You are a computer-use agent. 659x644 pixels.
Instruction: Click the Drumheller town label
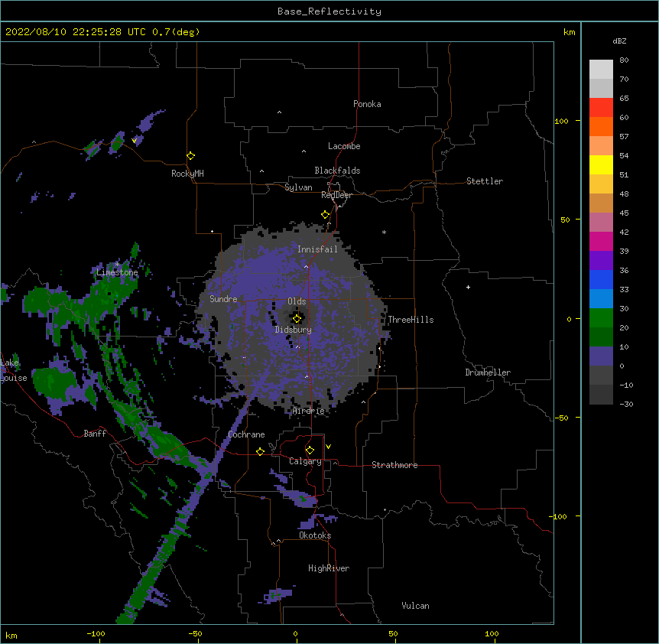[488, 372]
